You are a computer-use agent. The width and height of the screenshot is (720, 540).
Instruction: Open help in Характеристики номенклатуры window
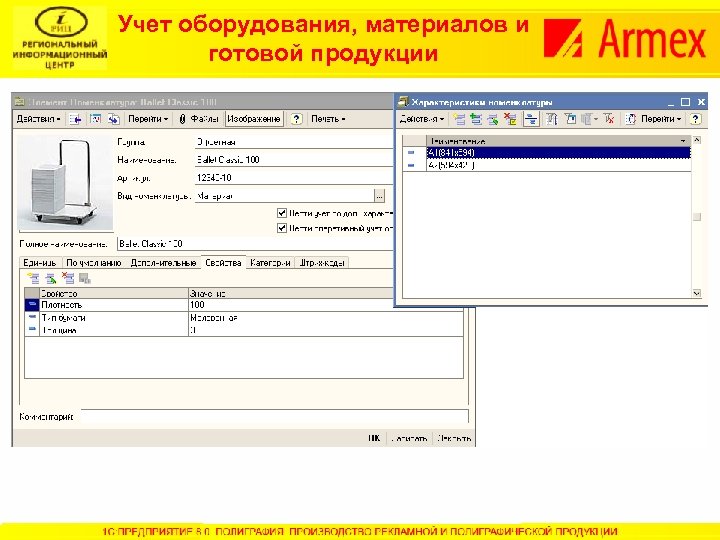(696, 119)
